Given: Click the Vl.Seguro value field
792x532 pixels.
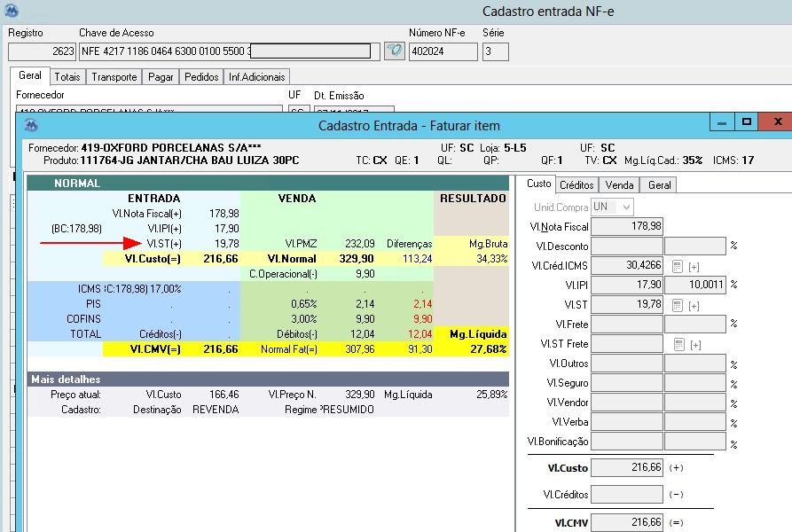Looking at the screenshot, I should (x=627, y=383).
